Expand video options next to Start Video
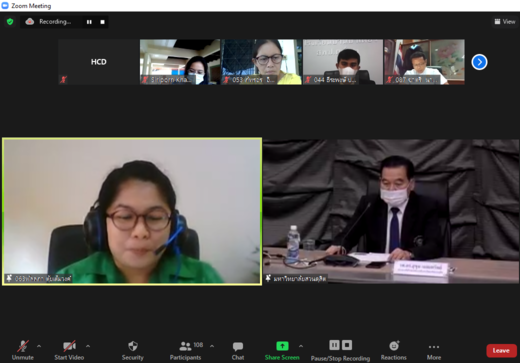Viewport: 520px width, 363px height. 88,346
